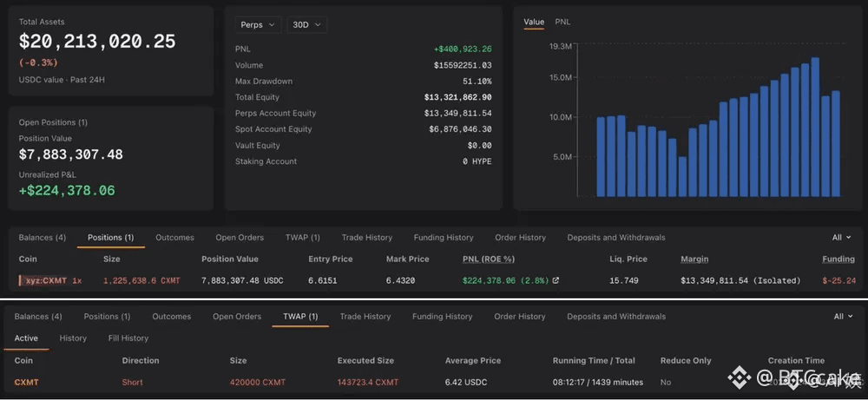Open the Funding History tab in lower panel
The height and width of the screenshot is (400, 868).
(443, 317)
